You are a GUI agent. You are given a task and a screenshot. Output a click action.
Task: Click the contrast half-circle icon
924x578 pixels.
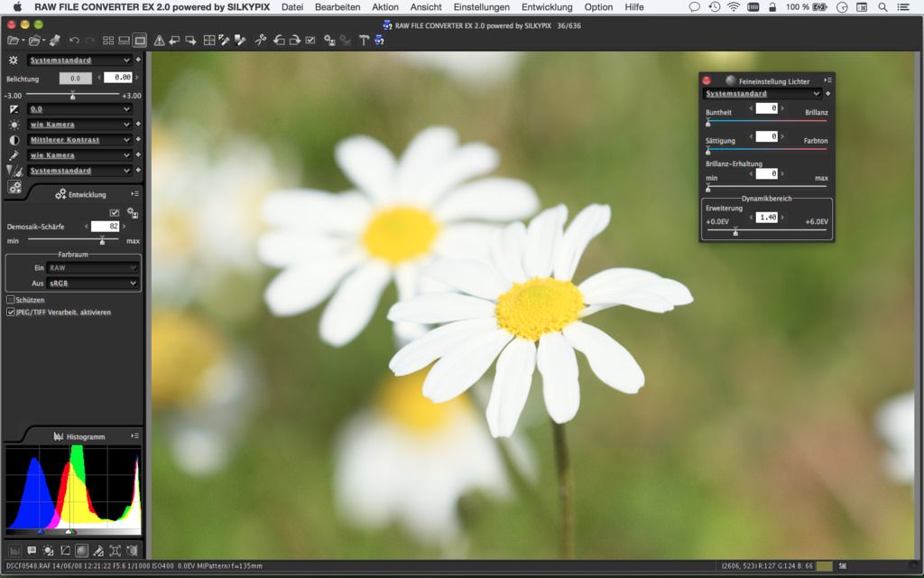tap(14, 140)
